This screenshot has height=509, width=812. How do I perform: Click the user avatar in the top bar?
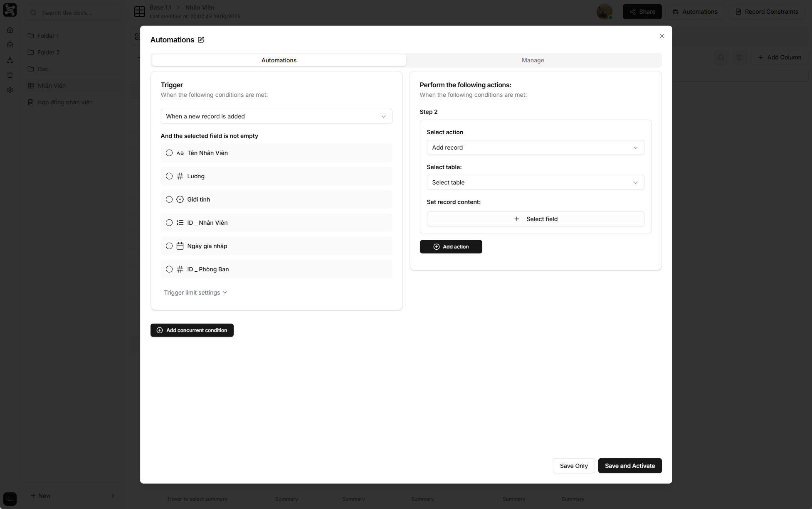pos(604,12)
